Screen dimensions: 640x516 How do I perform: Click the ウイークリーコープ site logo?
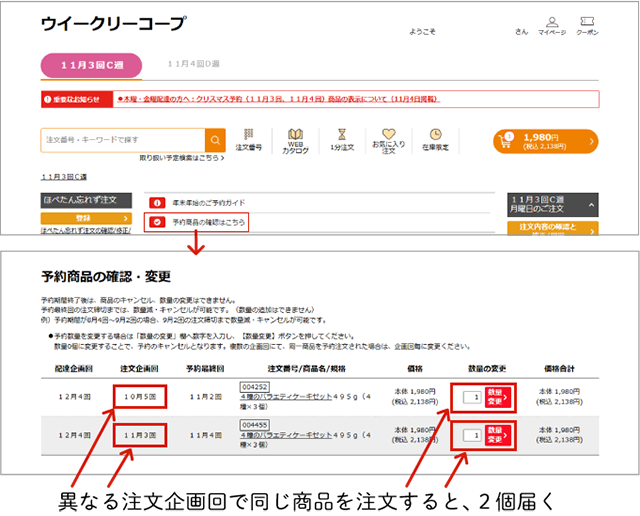pos(113,24)
